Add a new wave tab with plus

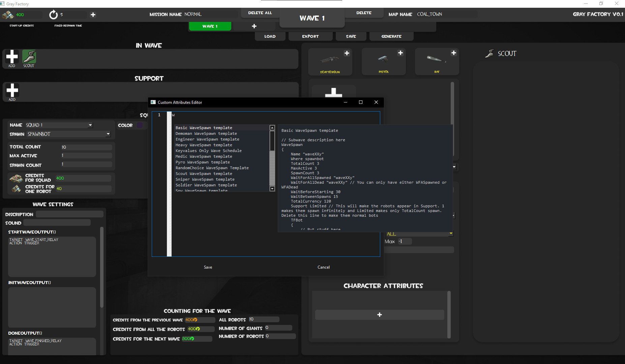[254, 26]
